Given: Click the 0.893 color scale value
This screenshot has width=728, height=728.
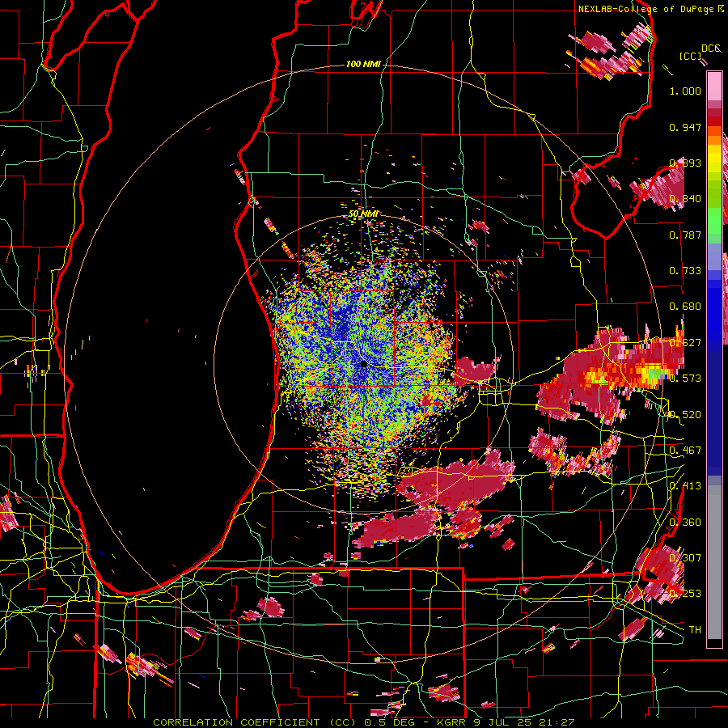Looking at the screenshot, I should click(x=685, y=163).
